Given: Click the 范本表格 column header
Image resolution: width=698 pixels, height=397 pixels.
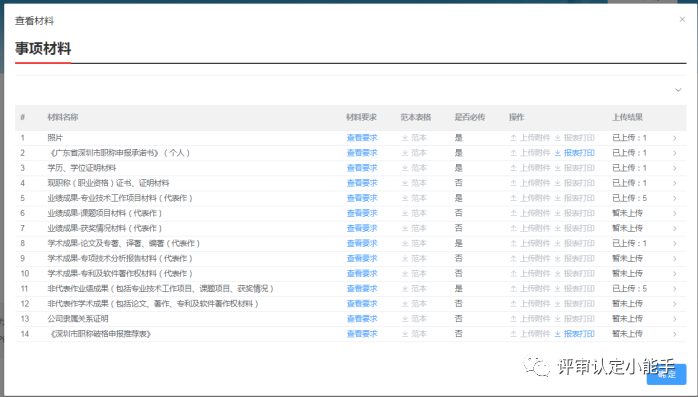Looking at the screenshot, I should (x=416, y=117).
